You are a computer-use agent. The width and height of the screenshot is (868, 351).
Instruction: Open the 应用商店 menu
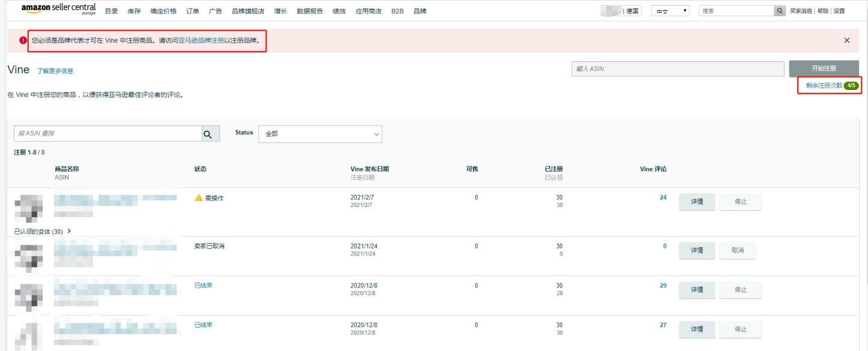[368, 11]
